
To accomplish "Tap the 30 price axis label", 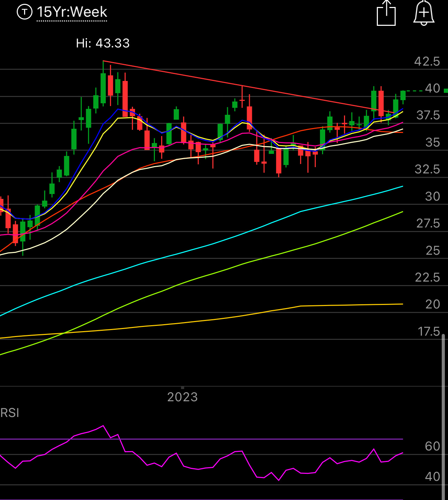I will click(433, 196).
